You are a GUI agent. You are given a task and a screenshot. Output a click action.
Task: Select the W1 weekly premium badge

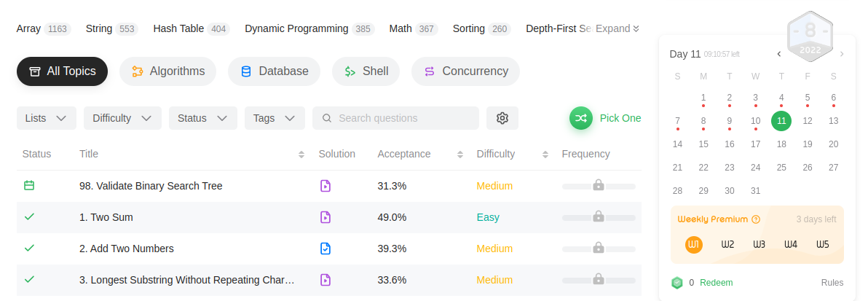tap(693, 244)
